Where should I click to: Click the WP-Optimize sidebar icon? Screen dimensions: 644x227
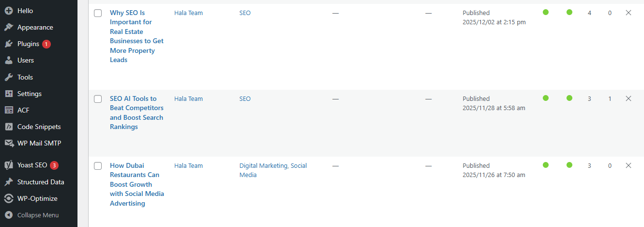pyautogui.click(x=9, y=198)
